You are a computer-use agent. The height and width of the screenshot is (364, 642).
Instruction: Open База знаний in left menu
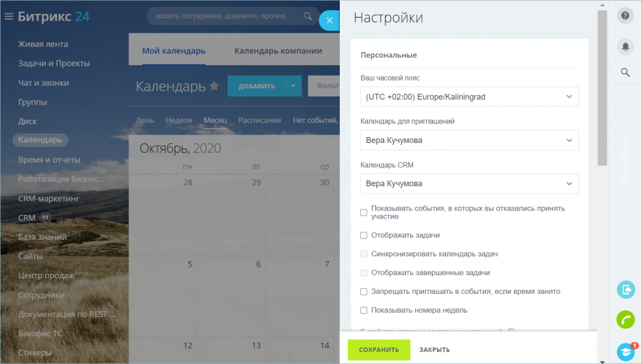coord(42,237)
